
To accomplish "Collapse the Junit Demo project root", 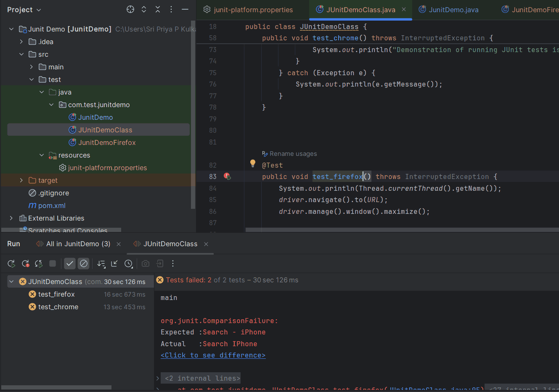I will [x=11, y=29].
